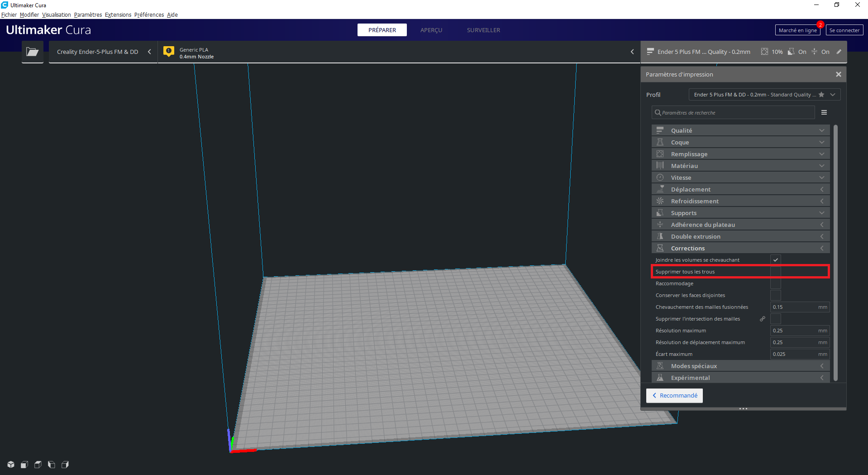Screen dimensions: 868x475
Task: Click the Expérimental flask icon
Action: (x=660, y=378)
